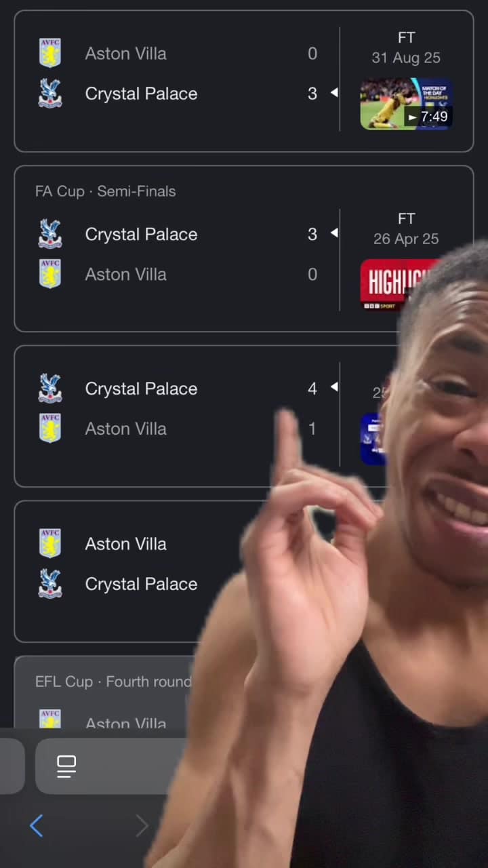488x868 pixels.
Task: Tap the Safari forward arrow
Action: point(142,826)
